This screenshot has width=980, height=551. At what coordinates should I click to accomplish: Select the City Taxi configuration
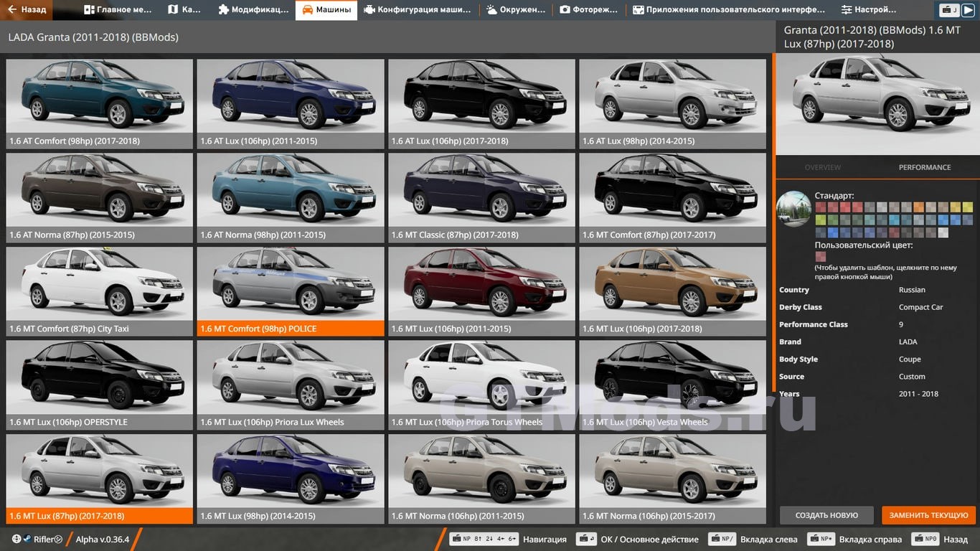tap(100, 292)
